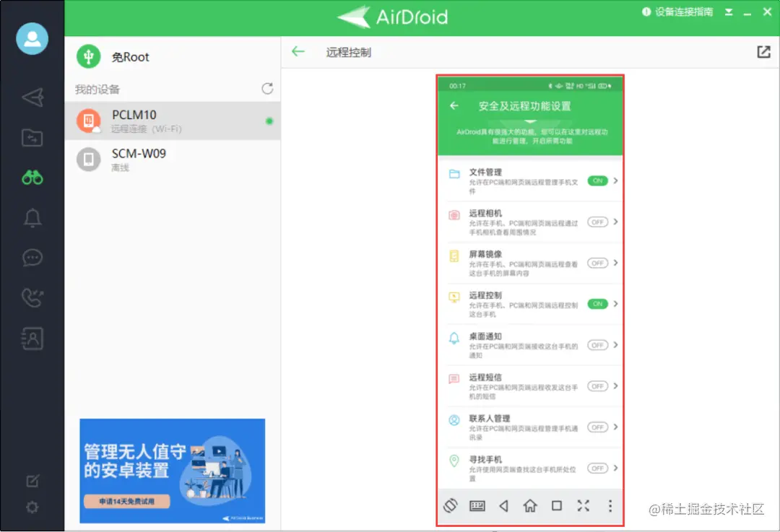This screenshot has width=780, height=532.
Task: Go back using the 远程控制 back arrow
Action: [298, 51]
